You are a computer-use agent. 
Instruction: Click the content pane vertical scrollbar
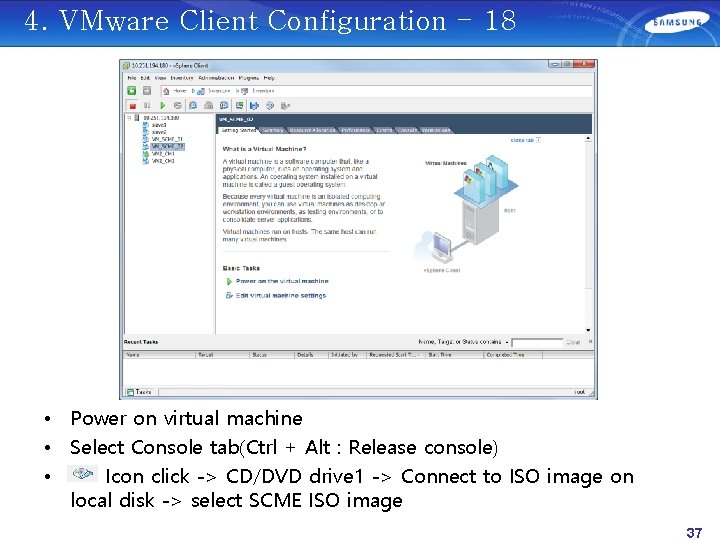(588, 234)
